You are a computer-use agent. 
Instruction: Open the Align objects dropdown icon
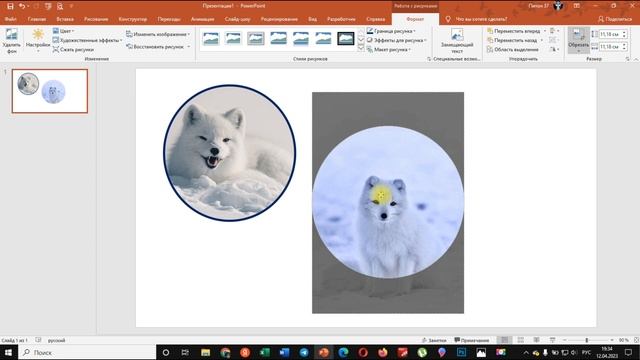(x=554, y=31)
